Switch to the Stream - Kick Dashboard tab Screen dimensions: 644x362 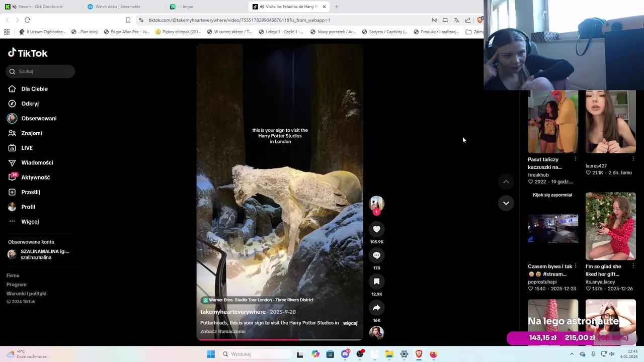point(40,7)
